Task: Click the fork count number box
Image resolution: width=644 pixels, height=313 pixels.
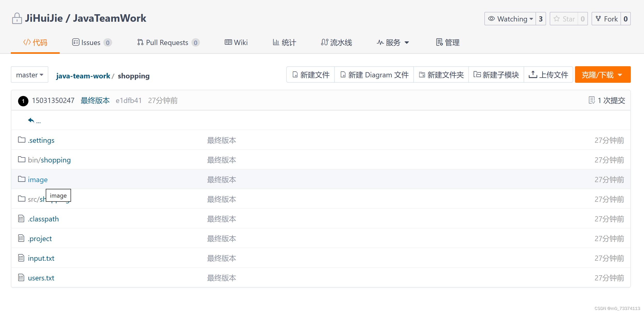Action: click(x=625, y=19)
